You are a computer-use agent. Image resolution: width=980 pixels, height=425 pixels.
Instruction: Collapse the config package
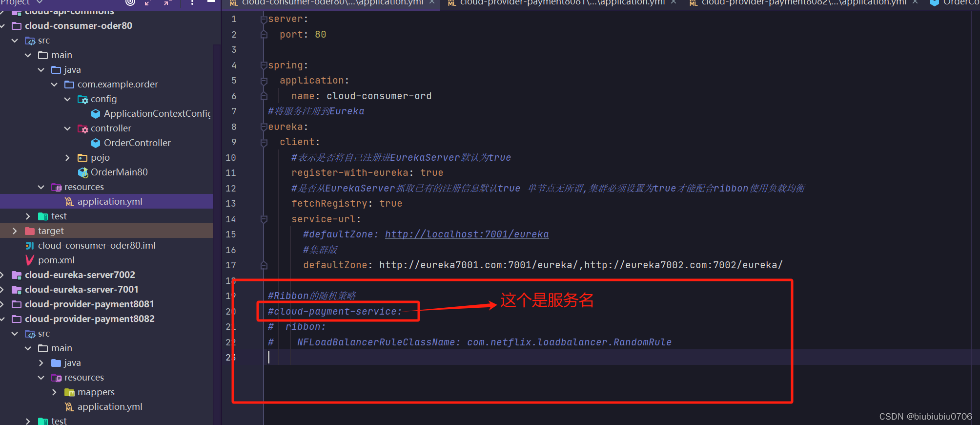pos(67,99)
